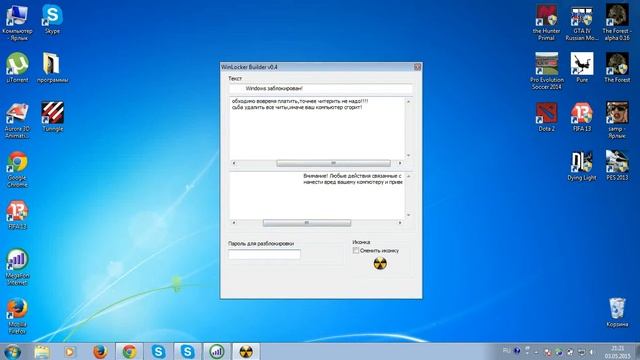Viewport: 640px width, 360px height.
Task: Click right arrow of lower text area scrollbar
Action: pyautogui.click(x=400, y=223)
